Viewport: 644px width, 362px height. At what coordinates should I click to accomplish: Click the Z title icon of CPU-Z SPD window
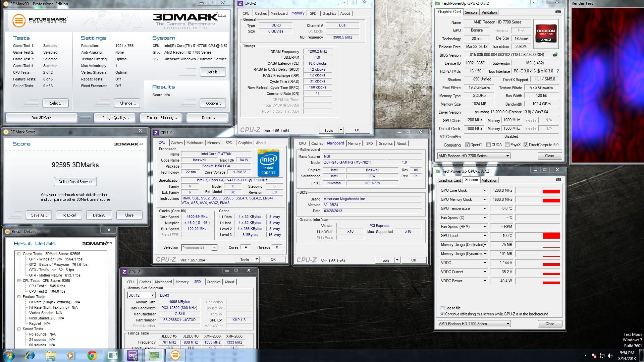tap(124, 271)
